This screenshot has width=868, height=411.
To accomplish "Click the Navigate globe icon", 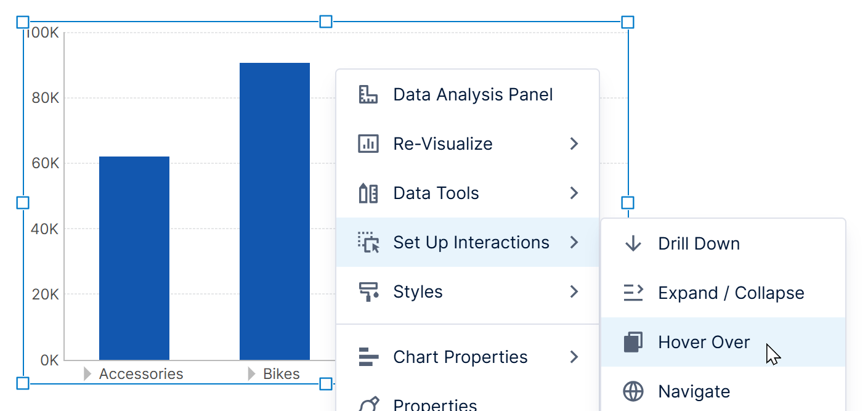I will 633,391.
